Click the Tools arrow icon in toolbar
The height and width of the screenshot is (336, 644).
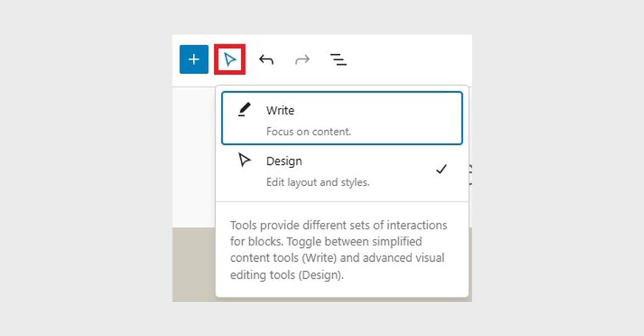[x=230, y=60]
